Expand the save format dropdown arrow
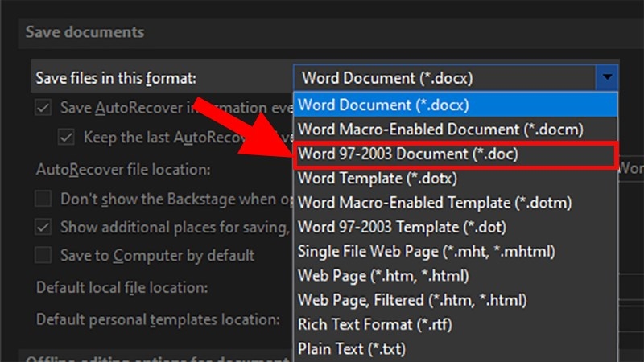This screenshot has height=362, width=644. pyautogui.click(x=607, y=77)
